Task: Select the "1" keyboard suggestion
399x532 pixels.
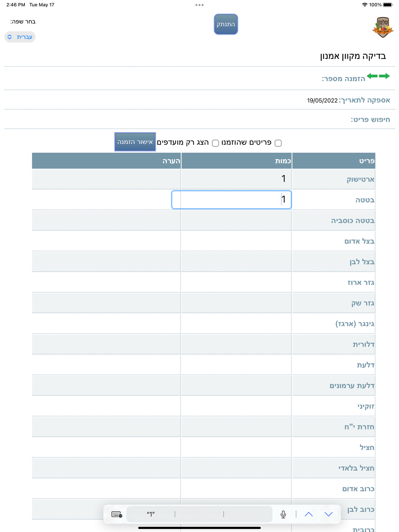Action: click(x=150, y=514)
